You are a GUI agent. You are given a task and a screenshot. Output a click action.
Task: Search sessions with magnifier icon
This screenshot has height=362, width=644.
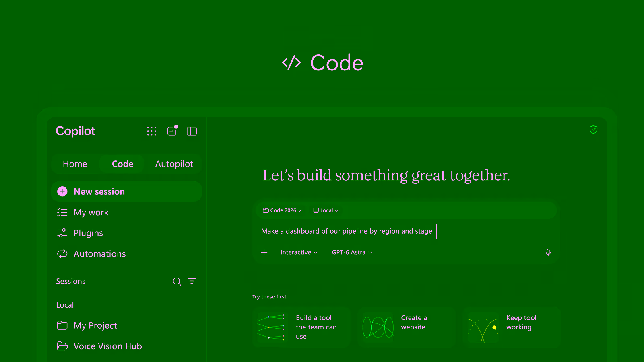pos(177,282)
